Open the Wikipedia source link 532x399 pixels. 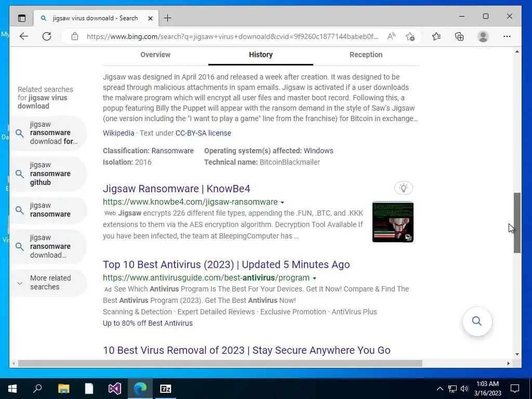(x=118, y=133)
